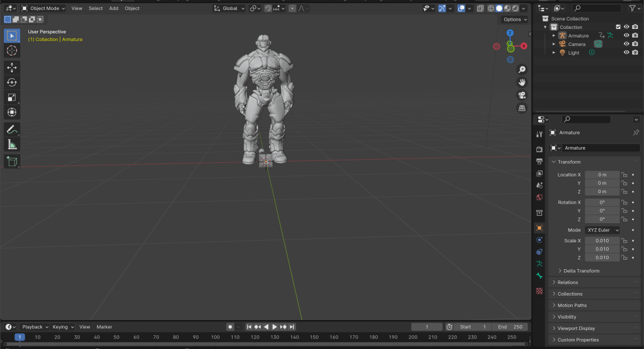
Task: Uncheck the Collection exclude checkbox
Action: point(618,27)
